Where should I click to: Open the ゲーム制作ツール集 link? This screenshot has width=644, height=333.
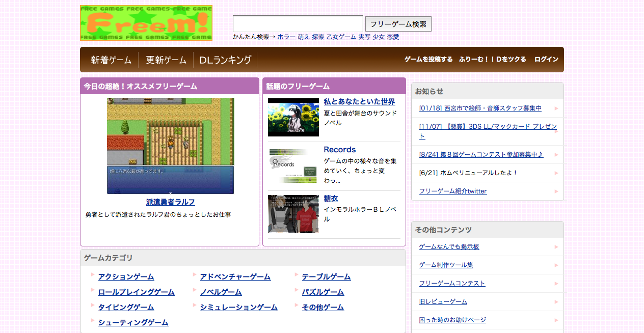[x=446, y=265]
